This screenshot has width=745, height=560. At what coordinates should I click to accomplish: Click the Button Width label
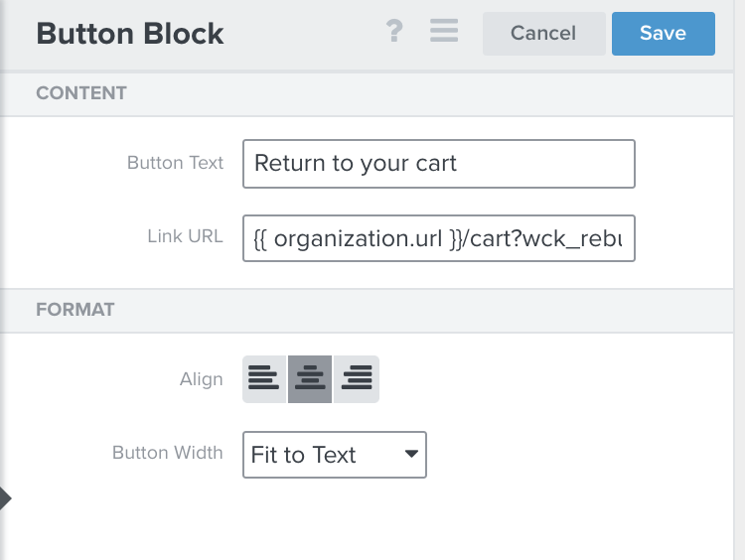point(168,454)
